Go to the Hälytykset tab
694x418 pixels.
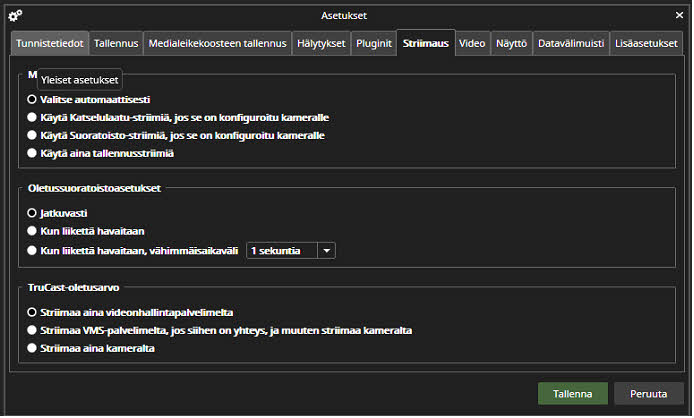[x=320, y=44]
